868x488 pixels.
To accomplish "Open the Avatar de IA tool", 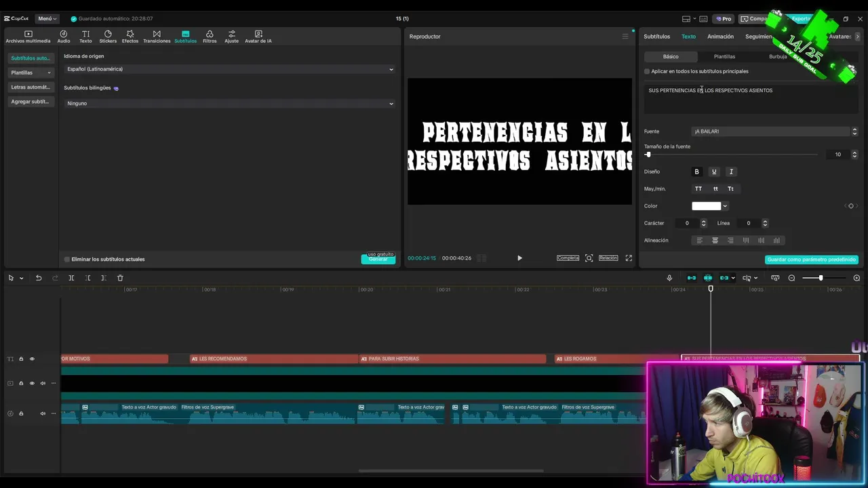I will [x=258, y=37].
